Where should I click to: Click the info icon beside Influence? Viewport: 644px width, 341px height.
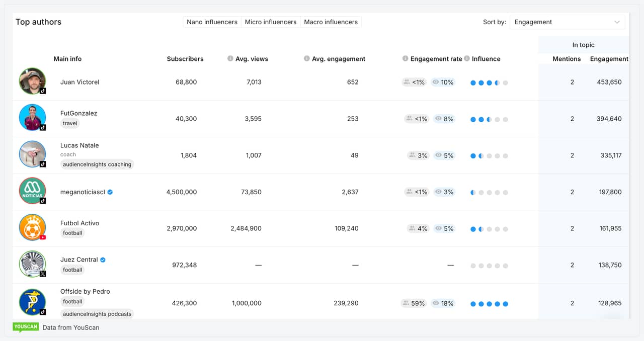(467, 59)
